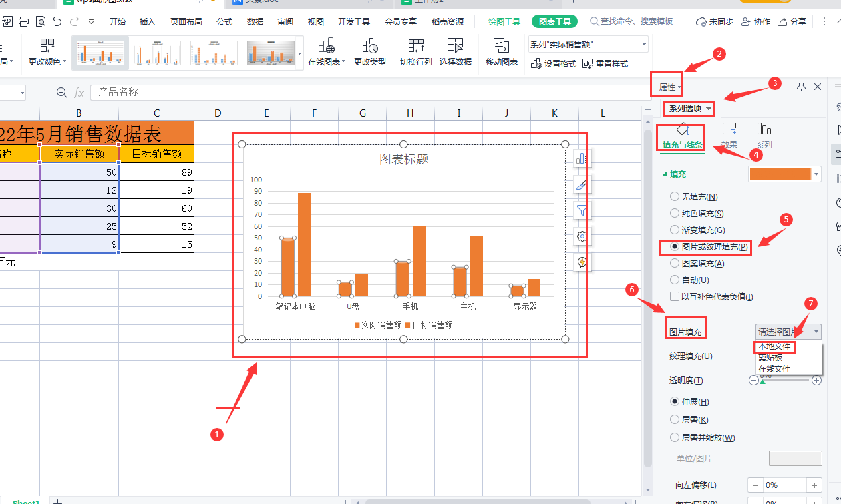Click the lightbulb suggestion icon beside chart
This screenshot has height=504, width=841.
point(582,262)
